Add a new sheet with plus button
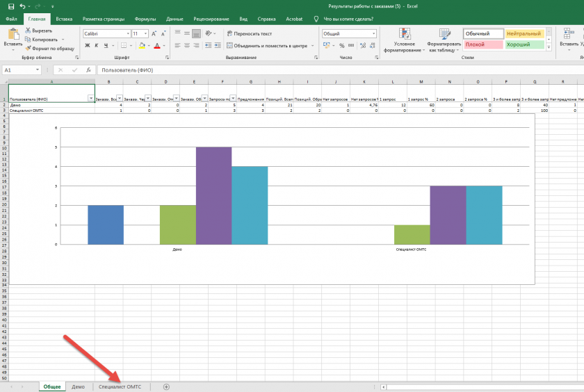This screenshot has height=392, width=584. point(166,386)
